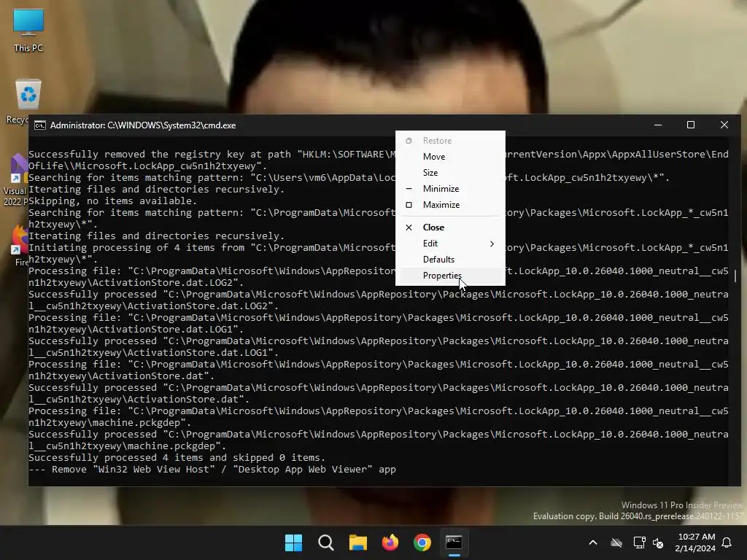Open the This PC desktop icon
Screen dimensions: 747x560
28,30
